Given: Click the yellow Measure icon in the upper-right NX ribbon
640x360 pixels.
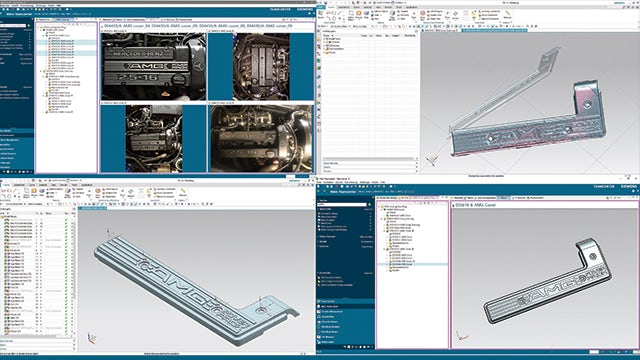Looking at the screenshot, I should coord(508,13).
